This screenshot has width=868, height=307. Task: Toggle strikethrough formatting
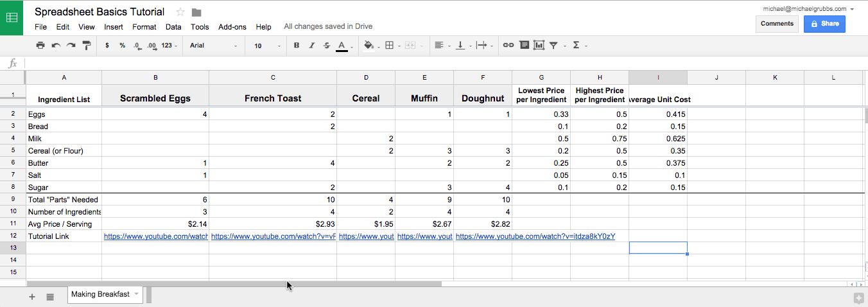327,46
